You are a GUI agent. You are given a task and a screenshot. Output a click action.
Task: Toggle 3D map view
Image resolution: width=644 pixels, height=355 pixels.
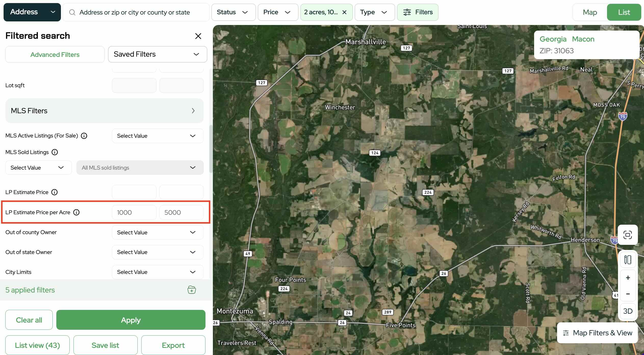(628, 311)
